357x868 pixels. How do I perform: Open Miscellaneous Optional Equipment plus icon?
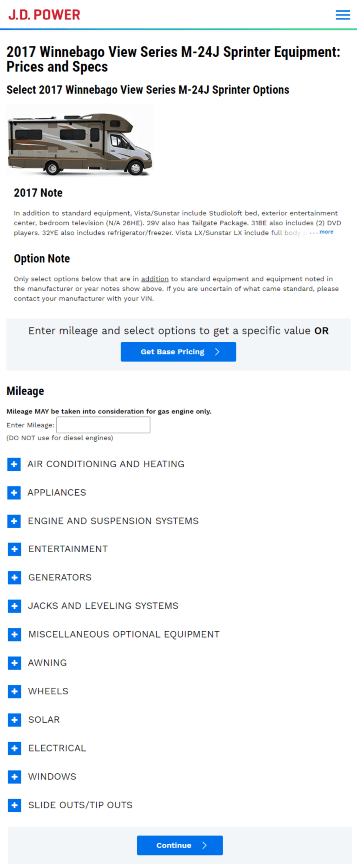(14, 634)
